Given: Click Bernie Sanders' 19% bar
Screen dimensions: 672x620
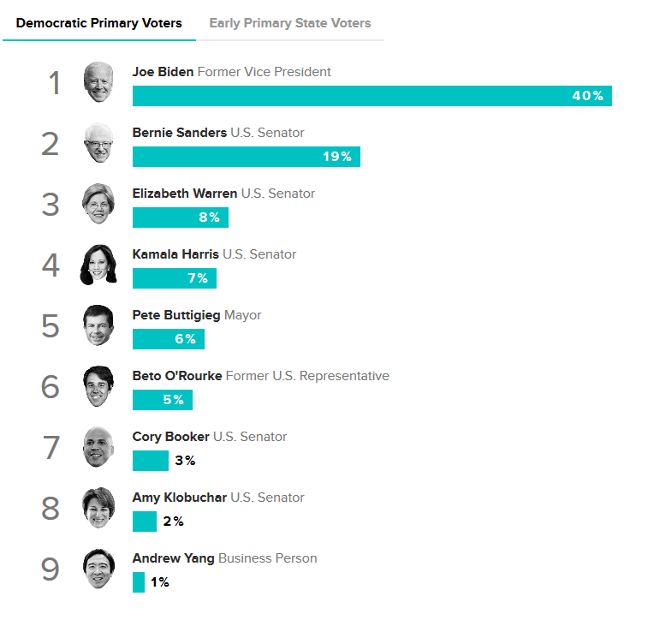Looking at the screenshot, I should 247,157.
